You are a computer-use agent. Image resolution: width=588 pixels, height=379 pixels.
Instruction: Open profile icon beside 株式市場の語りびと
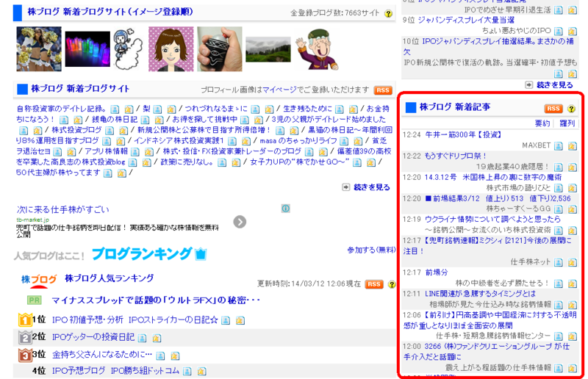559,188
